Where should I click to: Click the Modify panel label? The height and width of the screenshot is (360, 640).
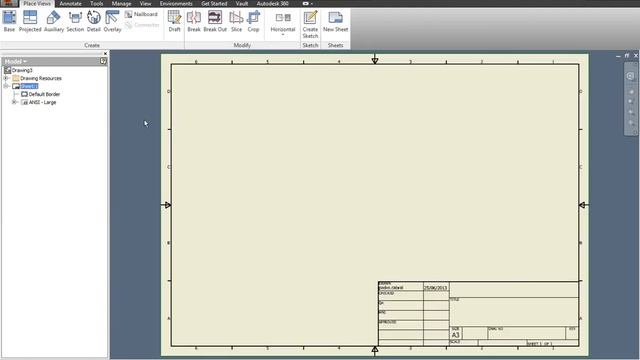(242, 45)
